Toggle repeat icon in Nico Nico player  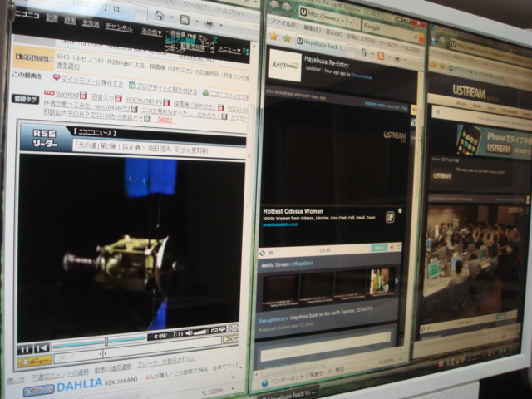(x=214, y=330)
